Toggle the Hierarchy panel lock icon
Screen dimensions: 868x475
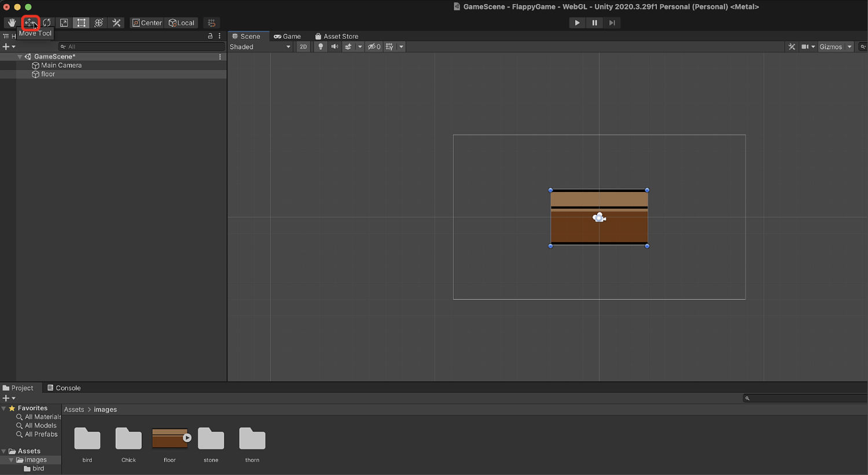[x=210, y=36]
